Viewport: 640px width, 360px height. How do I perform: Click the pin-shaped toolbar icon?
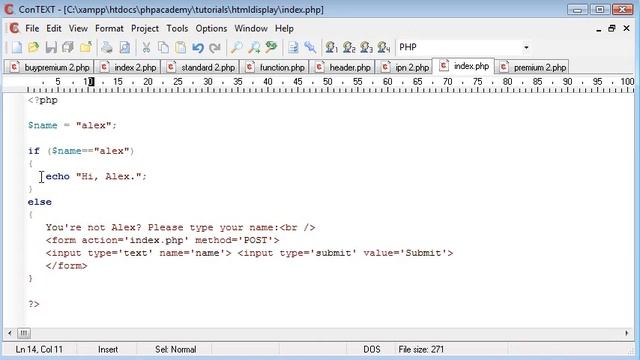[x=310, y=47]
